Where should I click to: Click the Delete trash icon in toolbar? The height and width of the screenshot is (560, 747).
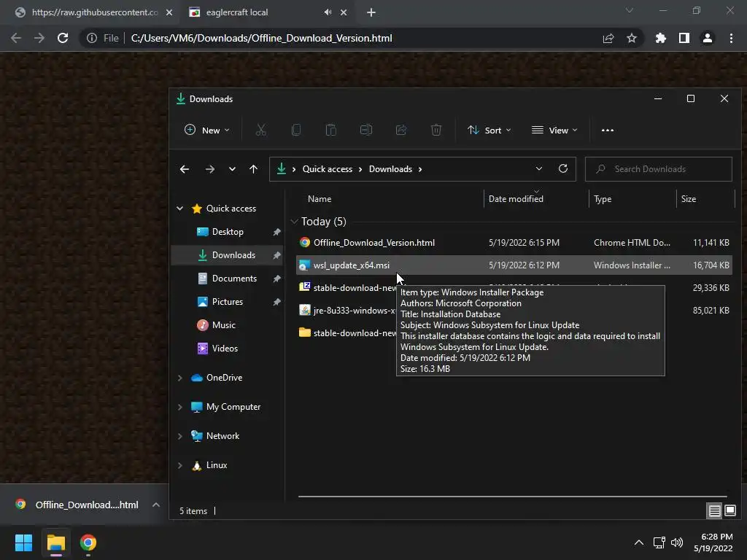436,130
